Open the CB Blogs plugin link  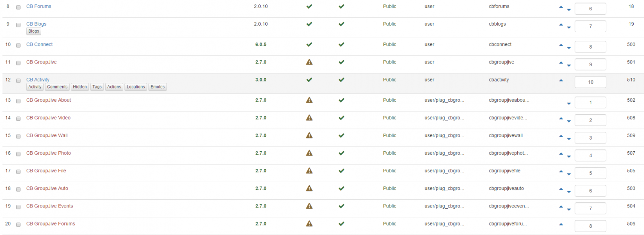coord(36,24)
